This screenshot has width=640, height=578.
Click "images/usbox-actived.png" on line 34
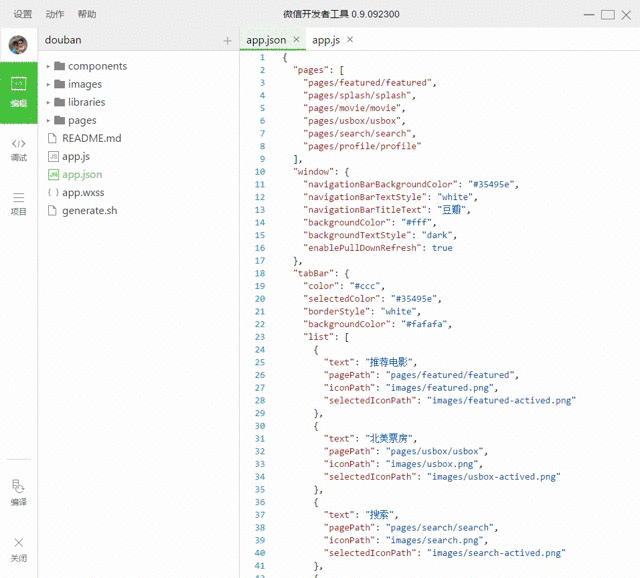(493, 476)
